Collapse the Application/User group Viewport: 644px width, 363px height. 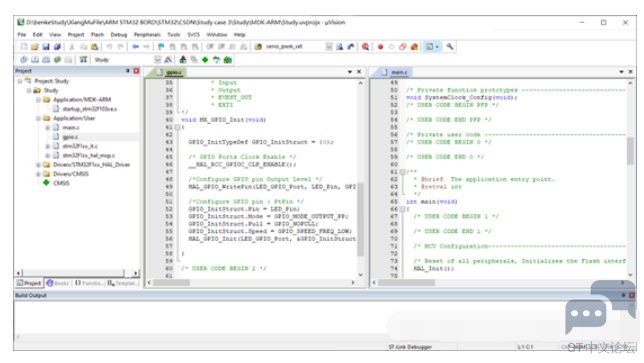point(38,118)
